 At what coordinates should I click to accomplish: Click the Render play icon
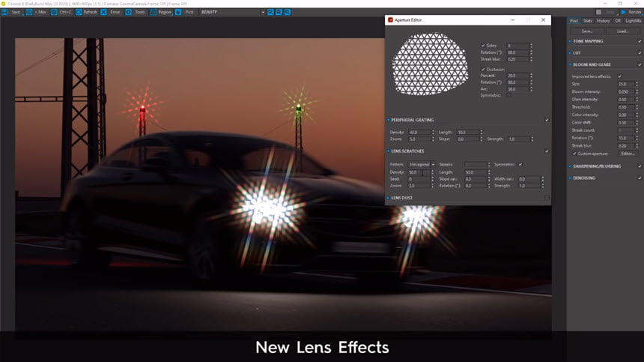(x=624, y=12)
